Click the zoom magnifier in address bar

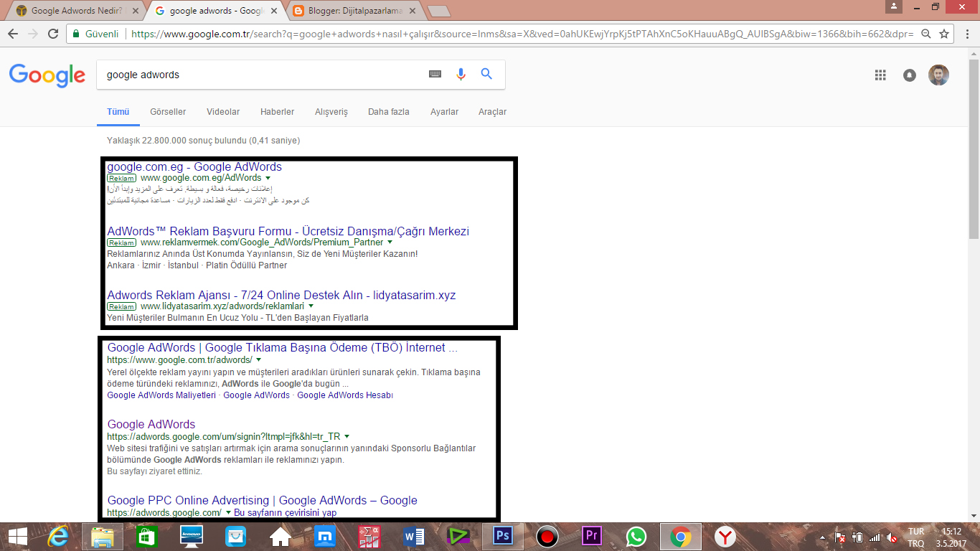click(926, 34)
